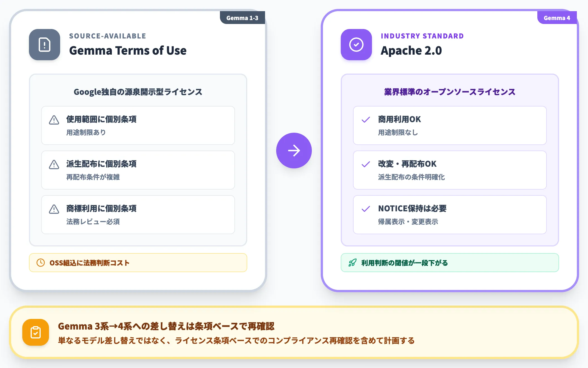Screen dimensions: 588x368
Task: Click the purple right arrow circle
Action: pos(294,151)
